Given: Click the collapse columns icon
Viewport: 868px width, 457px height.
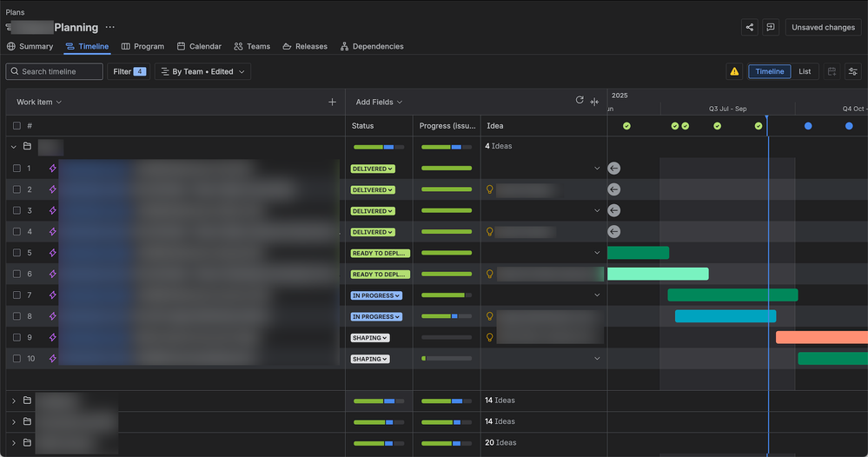Looking at the screenshot, I should pyautogui.click(x=594, y=102).
